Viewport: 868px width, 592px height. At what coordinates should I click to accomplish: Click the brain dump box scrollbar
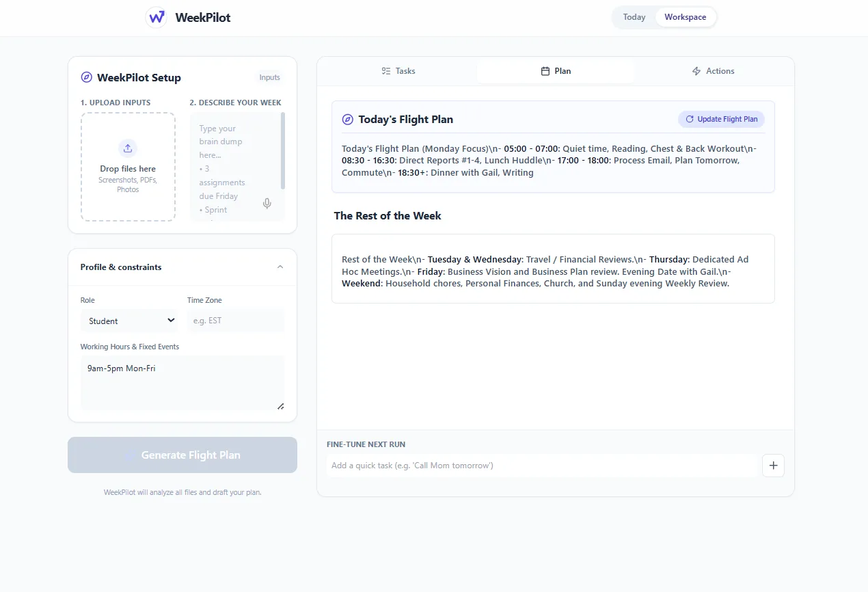(x=283, y=151)
